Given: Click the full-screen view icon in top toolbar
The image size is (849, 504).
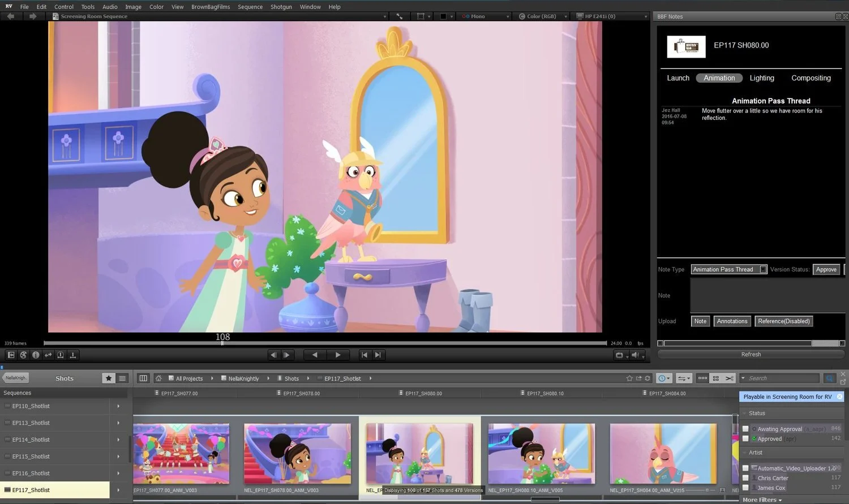Looking at the screenshot, I should [400, 16].
